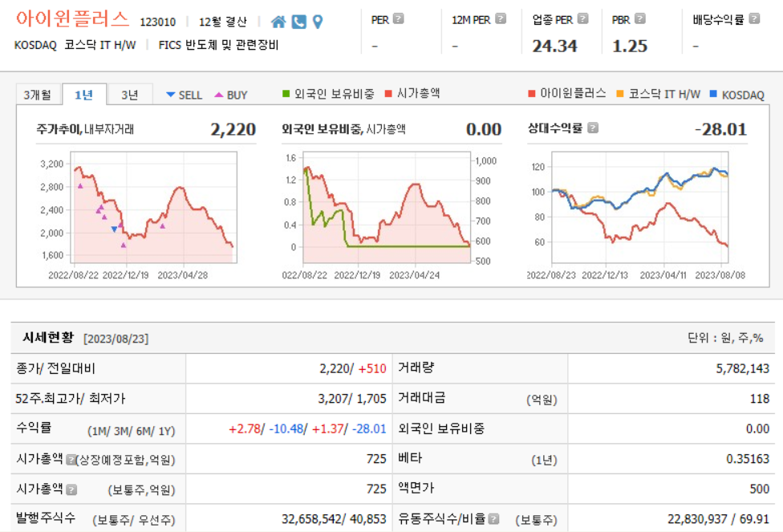The width and height of the screenshot is (783, 532).
Task: Click the 시세현황 section heading
Action: [48, 338]
